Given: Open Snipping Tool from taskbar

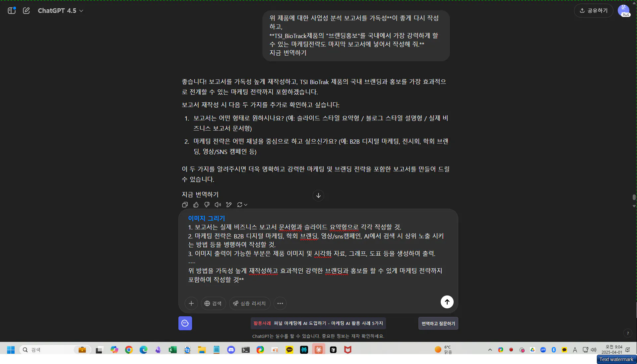Looking at the screenshot, I should pyautogui.click(x=187, y=350).
